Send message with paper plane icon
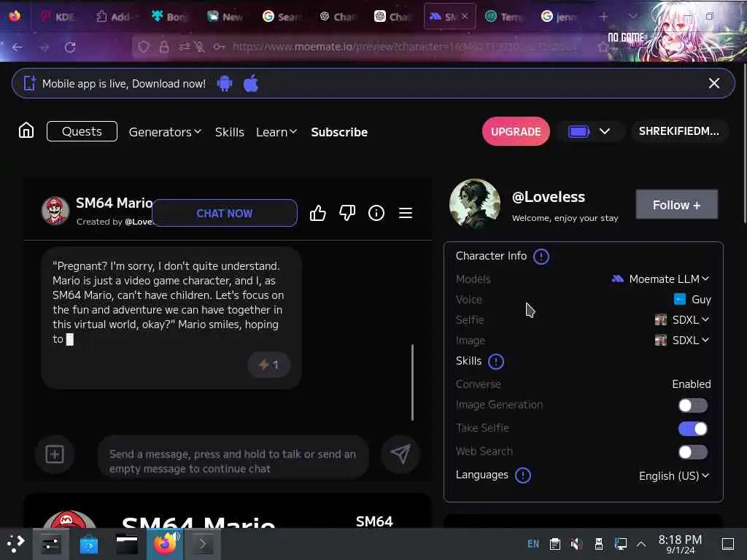This screenshot has width=747, height=560. click(400, 454)
